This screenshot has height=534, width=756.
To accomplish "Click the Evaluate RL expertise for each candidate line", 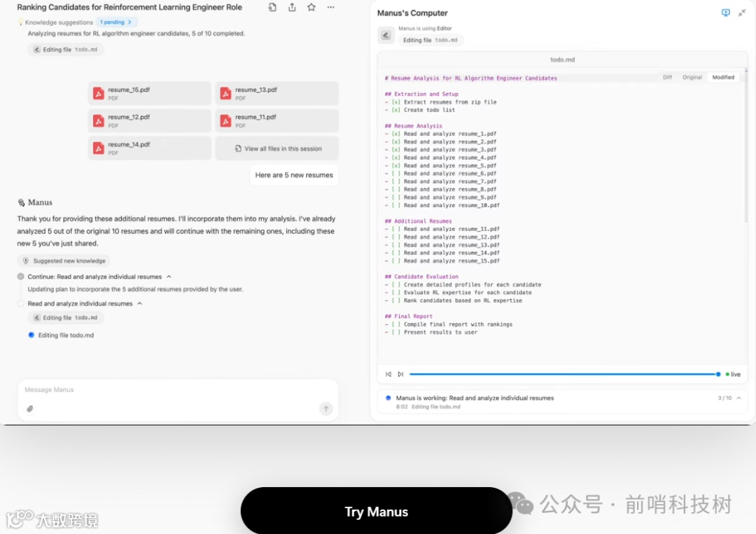I will [458, 293].
